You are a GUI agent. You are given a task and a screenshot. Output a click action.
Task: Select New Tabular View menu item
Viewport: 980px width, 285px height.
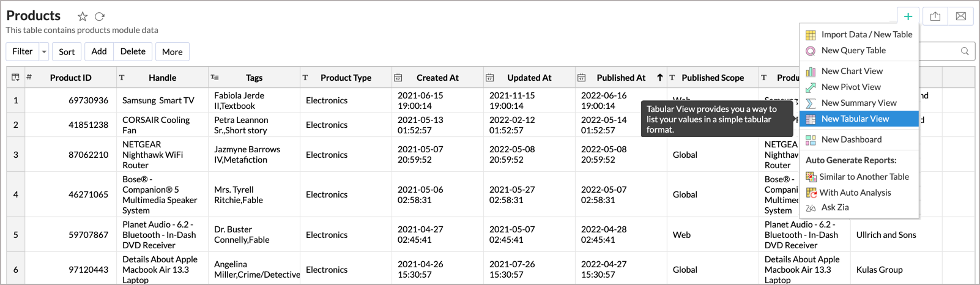pos(855,119)
